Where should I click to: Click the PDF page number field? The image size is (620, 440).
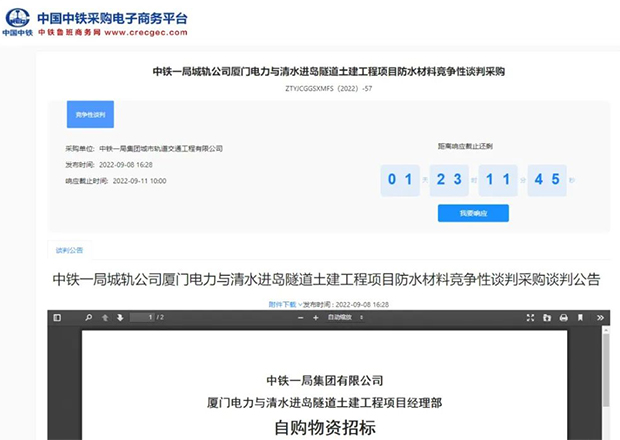pos(142,317)
